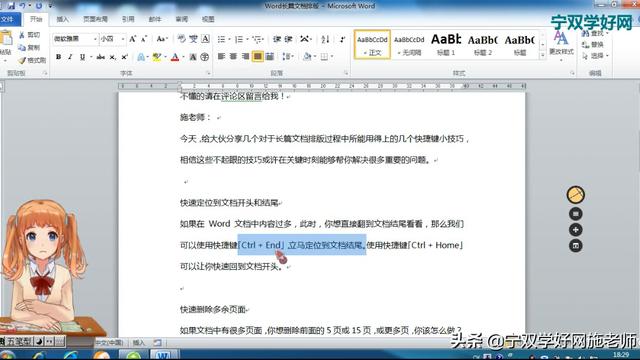Image resolution: width=640 pixels, height=360 pixels.
Task: Select the 正文 (Normal) style
Action: 372,44
